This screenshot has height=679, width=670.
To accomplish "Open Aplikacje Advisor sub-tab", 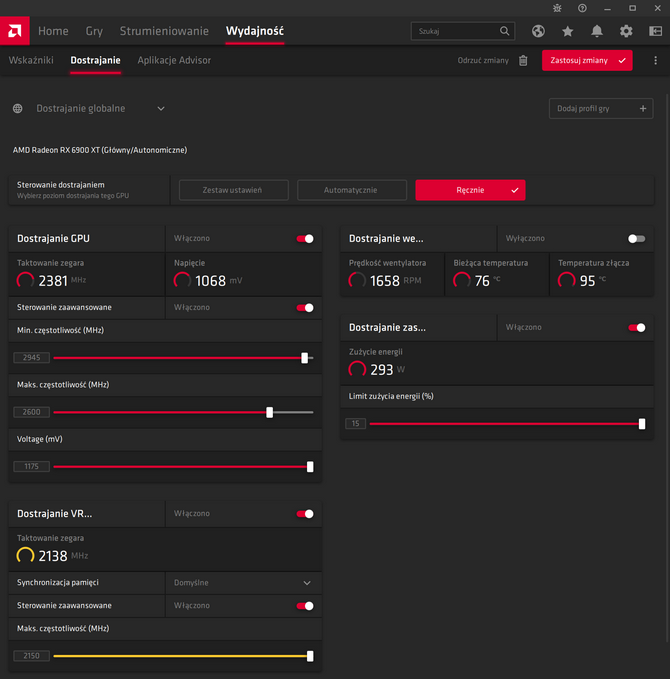I will coord(174,60).
